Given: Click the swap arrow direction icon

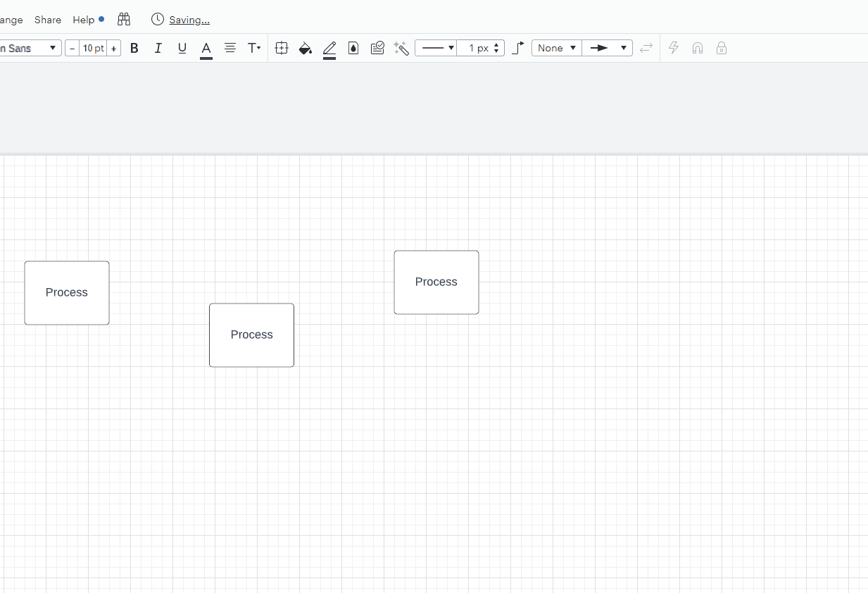Looking at the screenshot, I should pos(646,48).
